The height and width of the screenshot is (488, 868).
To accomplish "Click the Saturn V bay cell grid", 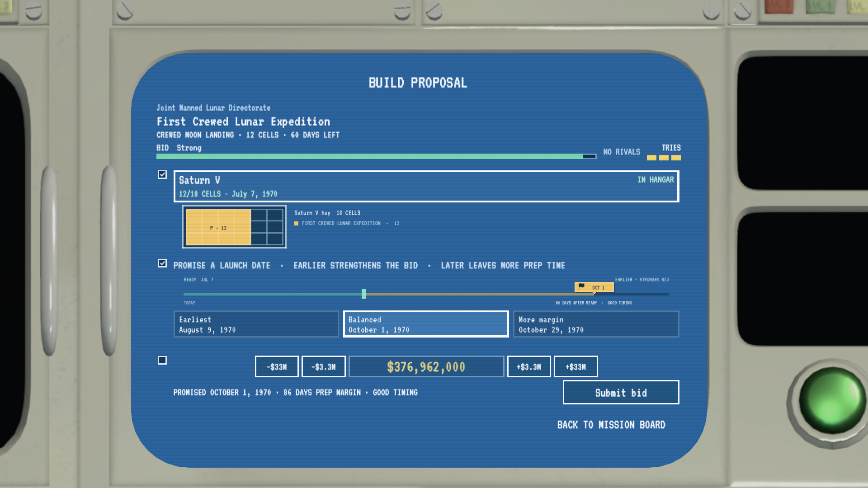I will (x=234, y=227).
